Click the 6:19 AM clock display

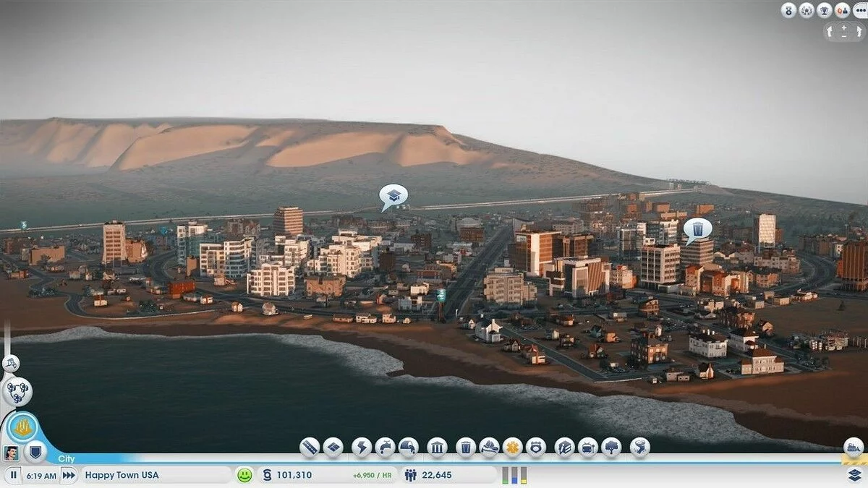(x=41, y=475)
